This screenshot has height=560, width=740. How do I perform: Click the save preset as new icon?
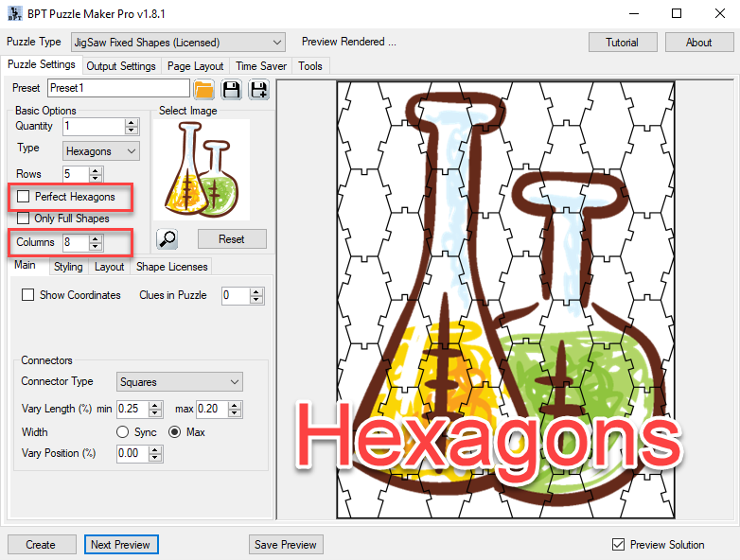point(259,90)
